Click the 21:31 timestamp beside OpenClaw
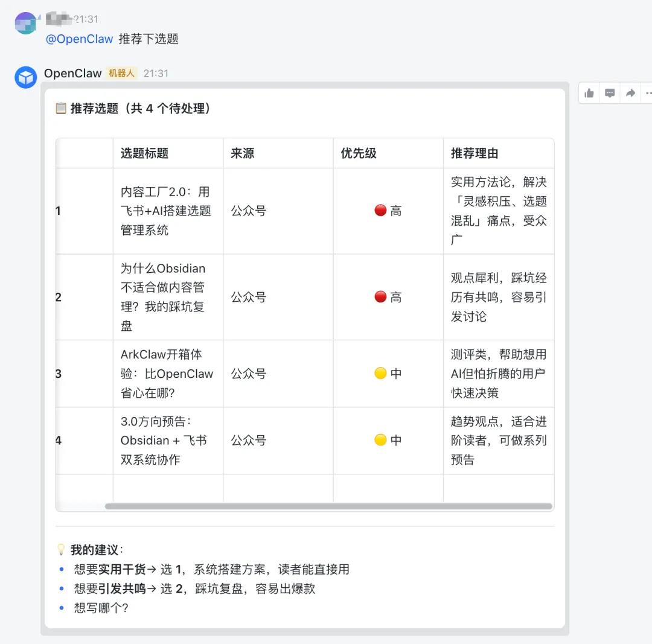 point(156,74)
